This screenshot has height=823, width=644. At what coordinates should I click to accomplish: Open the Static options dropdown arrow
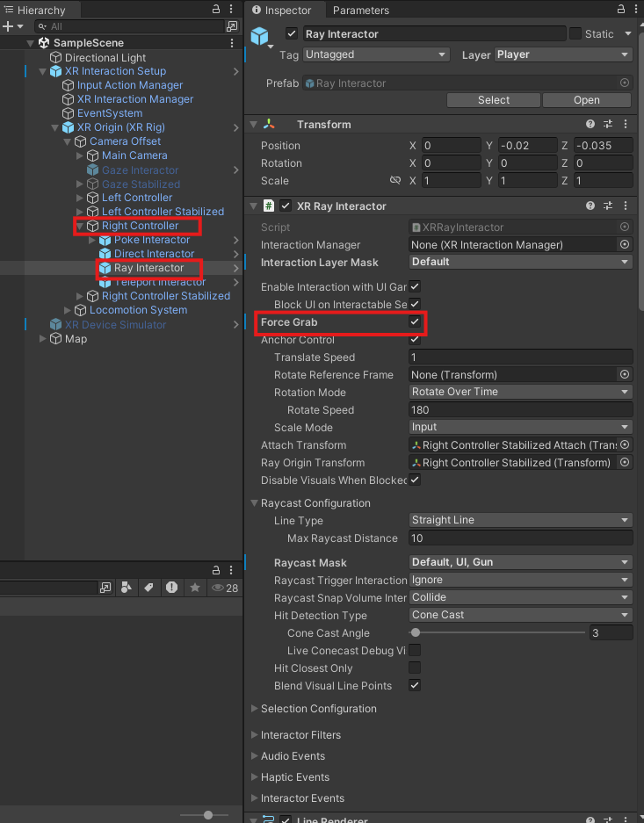point(627,33)
